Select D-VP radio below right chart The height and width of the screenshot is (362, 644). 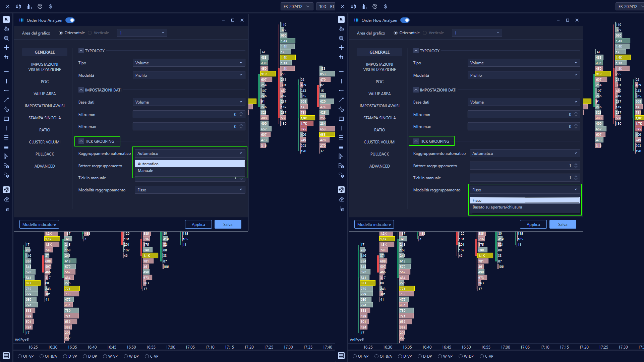click(400, 356)
